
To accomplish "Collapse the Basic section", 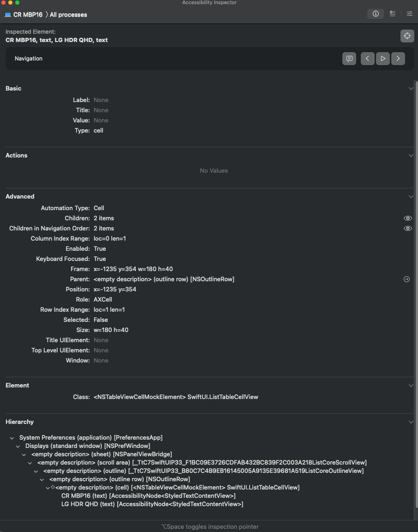I will click(x=411, y=89).
